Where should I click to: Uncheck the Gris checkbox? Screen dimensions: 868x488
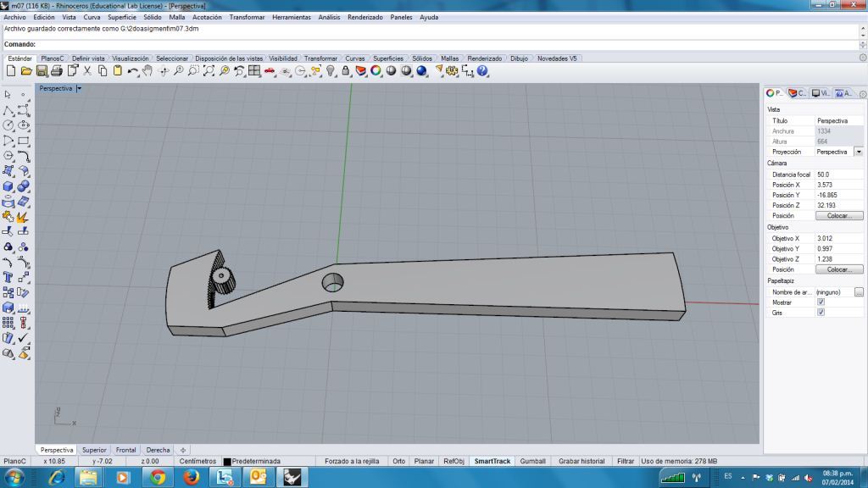821,313
